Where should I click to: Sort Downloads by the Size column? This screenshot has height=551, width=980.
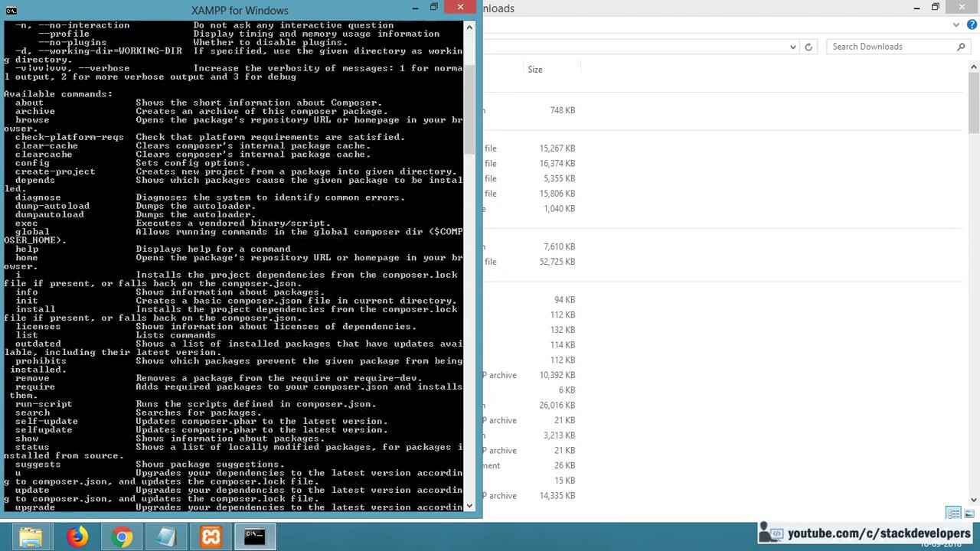[x=535, y=70]
